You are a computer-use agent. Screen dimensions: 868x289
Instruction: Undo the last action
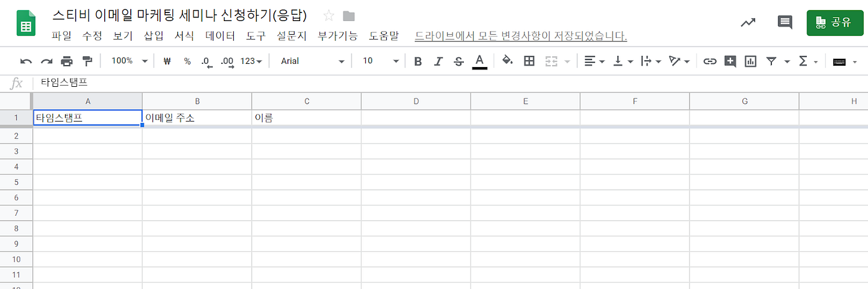click(26, 61)
